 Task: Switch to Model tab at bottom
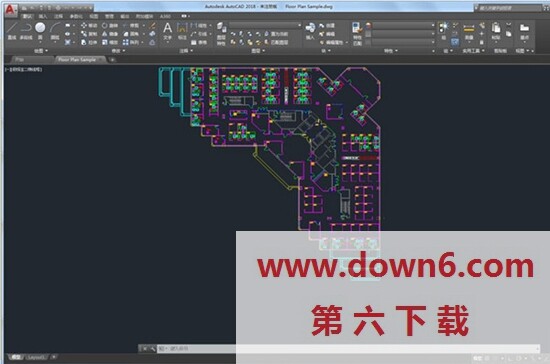click(15, 357)
